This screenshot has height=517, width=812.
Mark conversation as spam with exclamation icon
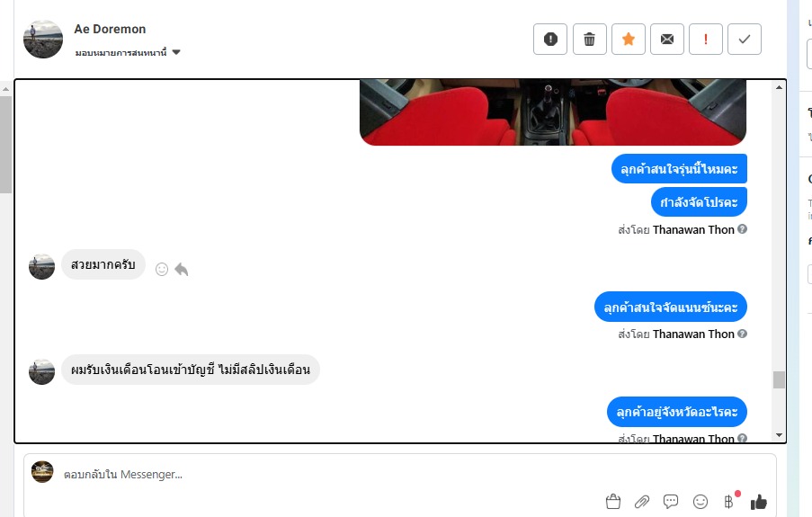(x=550, y=39)
